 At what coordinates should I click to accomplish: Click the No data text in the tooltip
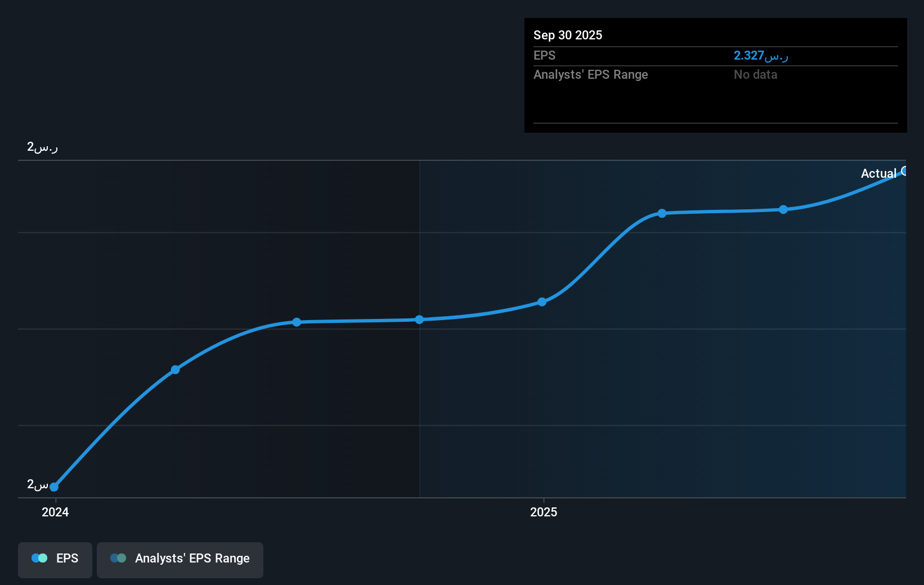click(x=755, y=74)
